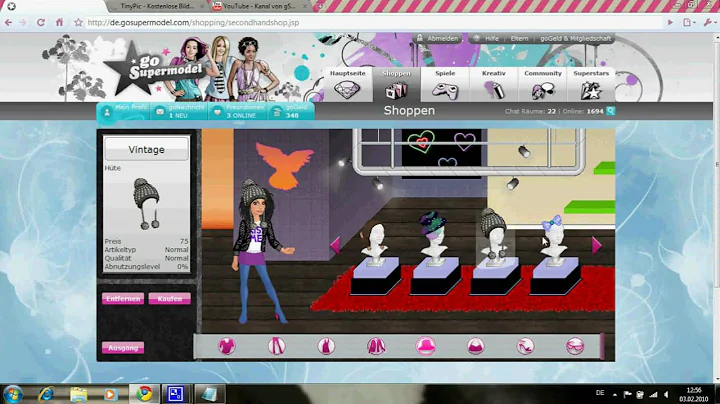The width and height of the screenshot is (720, 404).
Task: Click the Chrome taskbar icon
Action: pyautogui.click(x=144, y=394)
